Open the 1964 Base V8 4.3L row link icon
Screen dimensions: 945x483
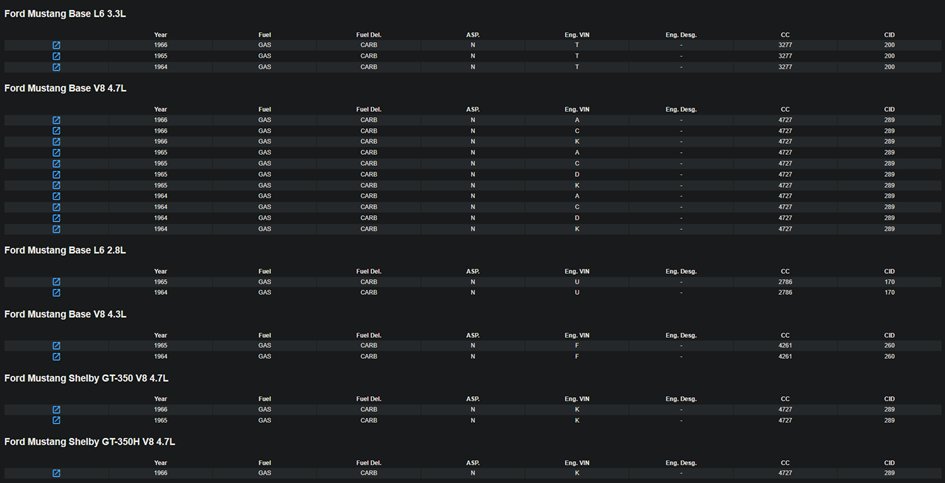[56, 356]
